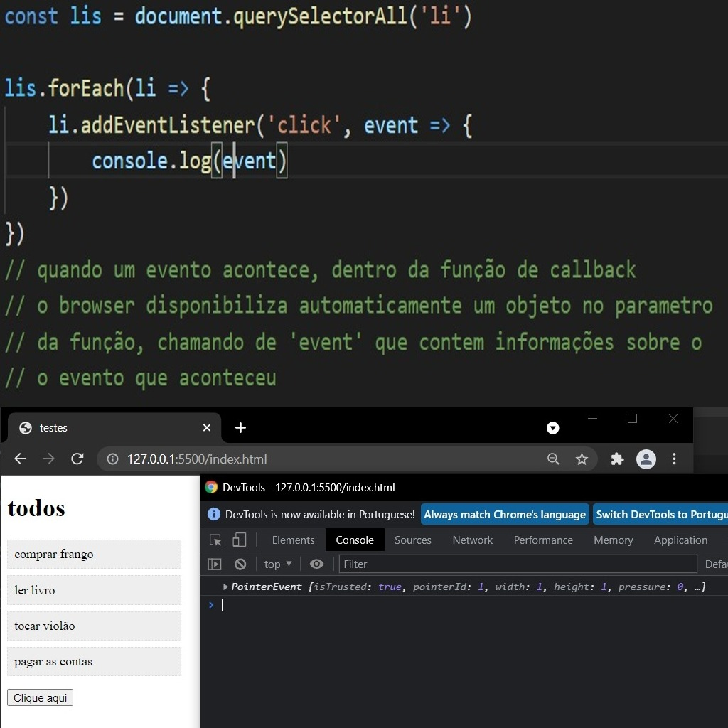Viewport: 728px width, 728px height.
Task: Open the site information icon beside the URL
Action: click(112, 459)
